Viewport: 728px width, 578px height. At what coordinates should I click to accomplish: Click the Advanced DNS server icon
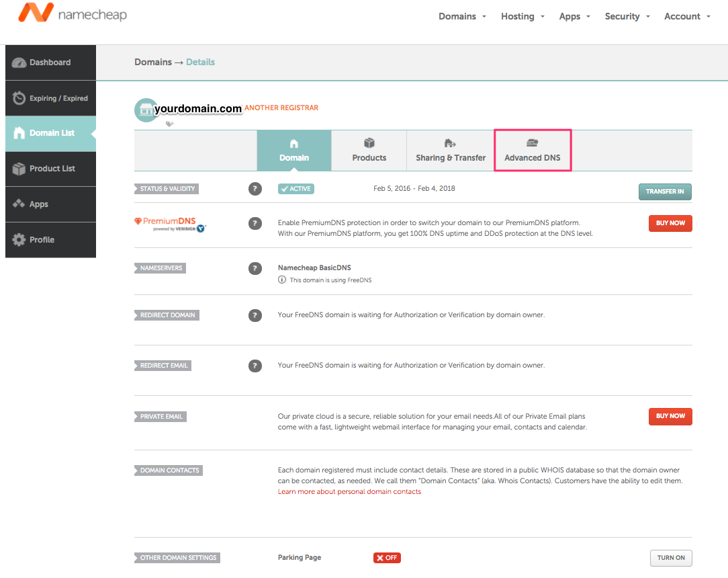coord(532,142)
